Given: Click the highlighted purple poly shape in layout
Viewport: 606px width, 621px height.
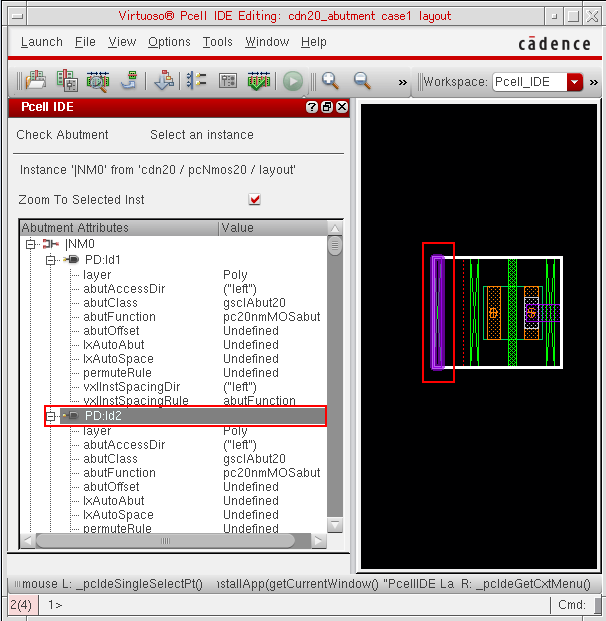Looking at the screenshot, I should 437,312.
